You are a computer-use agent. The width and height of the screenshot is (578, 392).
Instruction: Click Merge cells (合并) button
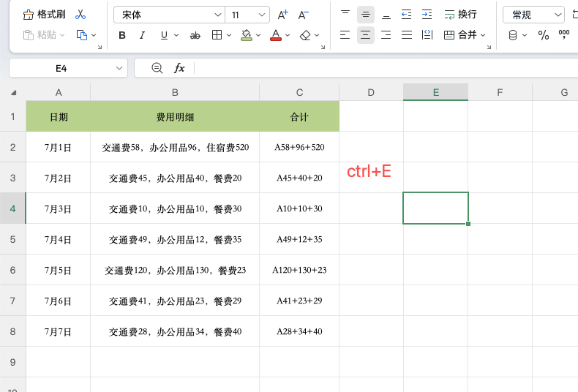(460, 35)
